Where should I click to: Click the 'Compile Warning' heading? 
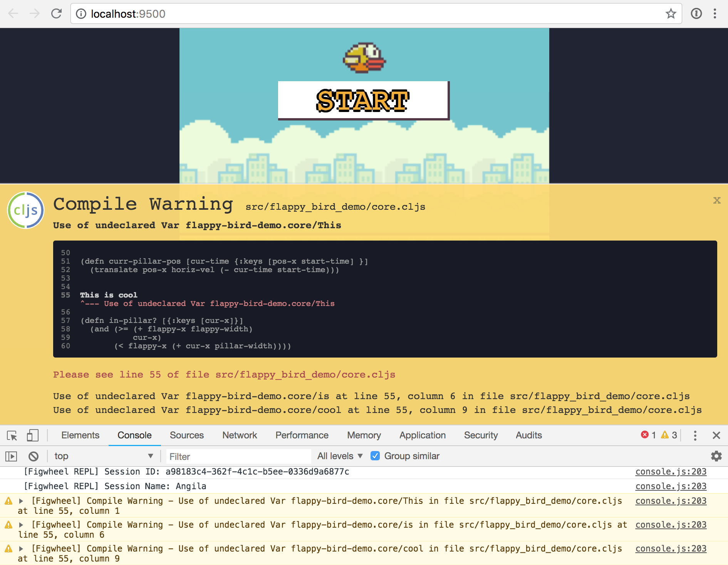[143, 204]
